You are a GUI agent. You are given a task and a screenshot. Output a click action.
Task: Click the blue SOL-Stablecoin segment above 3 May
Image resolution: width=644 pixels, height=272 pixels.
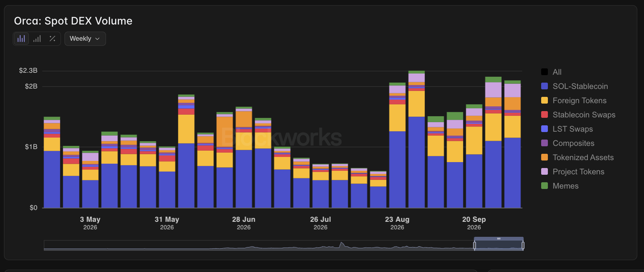(90, 194)
